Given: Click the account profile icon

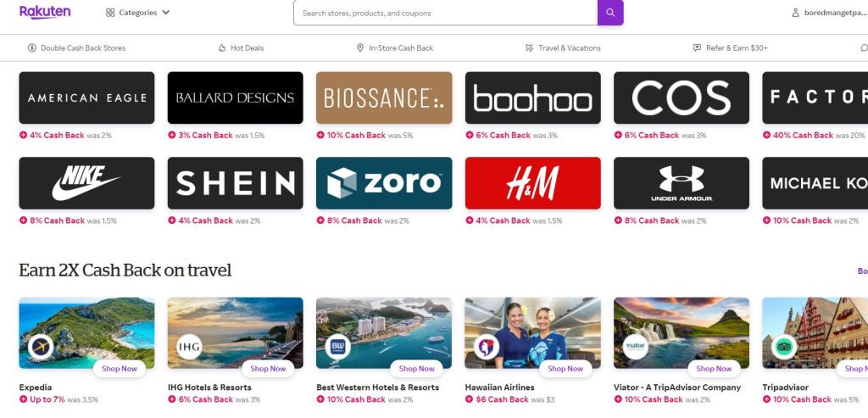Looking at the screenshot, I should (x=795, y=13).
